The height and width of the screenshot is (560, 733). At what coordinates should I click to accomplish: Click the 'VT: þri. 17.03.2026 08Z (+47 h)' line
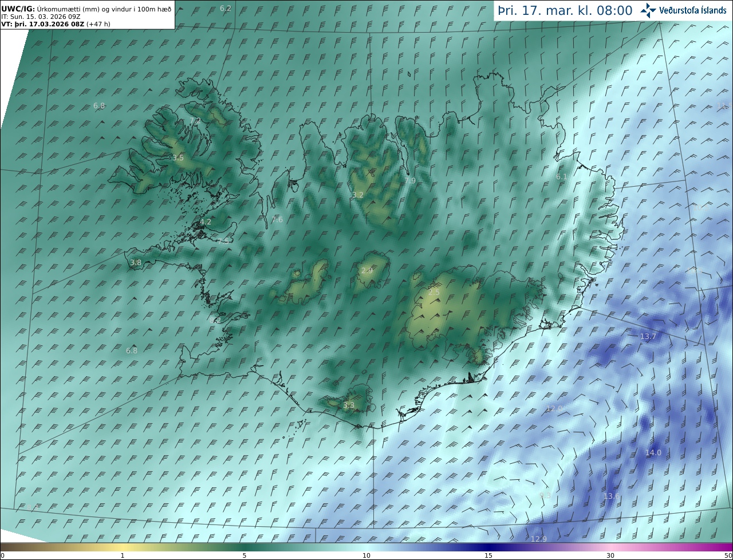pos(56,24)
